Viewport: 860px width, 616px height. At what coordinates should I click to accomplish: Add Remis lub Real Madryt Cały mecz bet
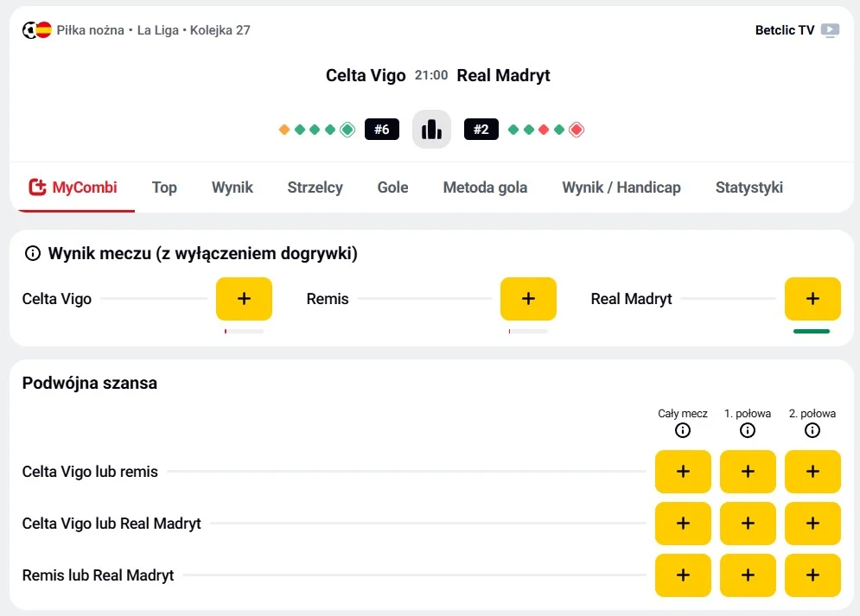pyautogui.click(x=682, y=575)
